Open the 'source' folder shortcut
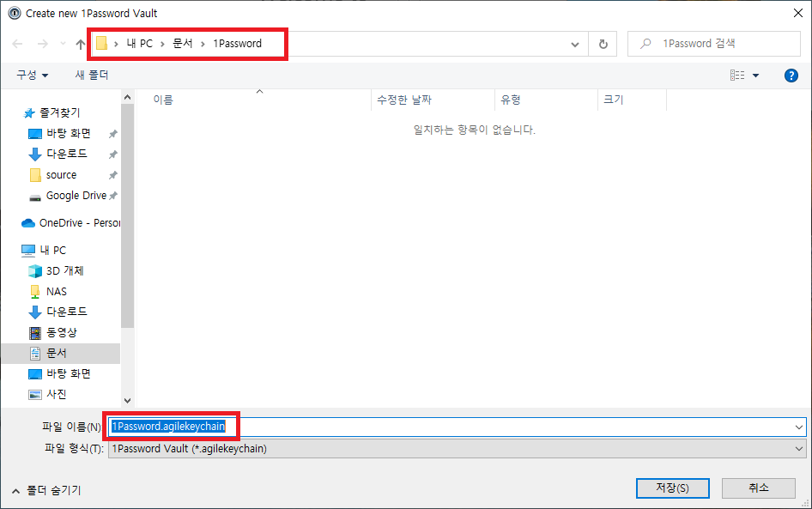The width and height of the screenshot is (812, 509). pyautogui.click(x=61, y=175)
